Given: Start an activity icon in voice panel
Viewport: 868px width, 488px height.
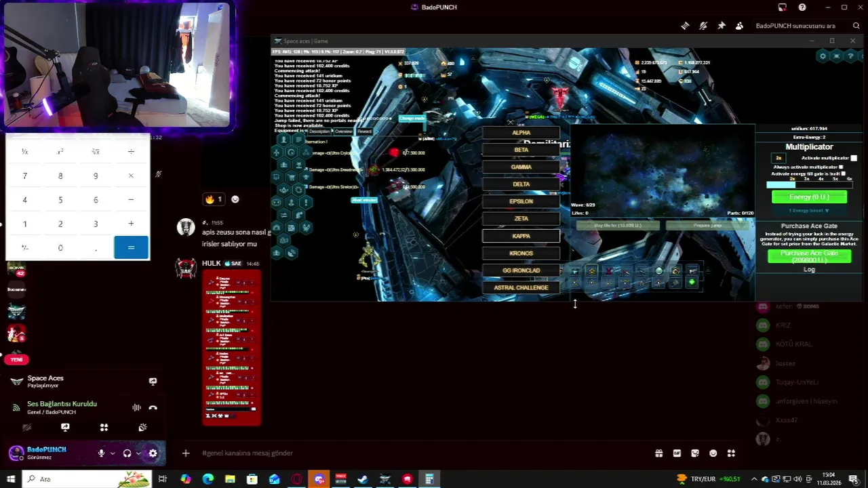Looking at the screenshot, I should point(104,428).
